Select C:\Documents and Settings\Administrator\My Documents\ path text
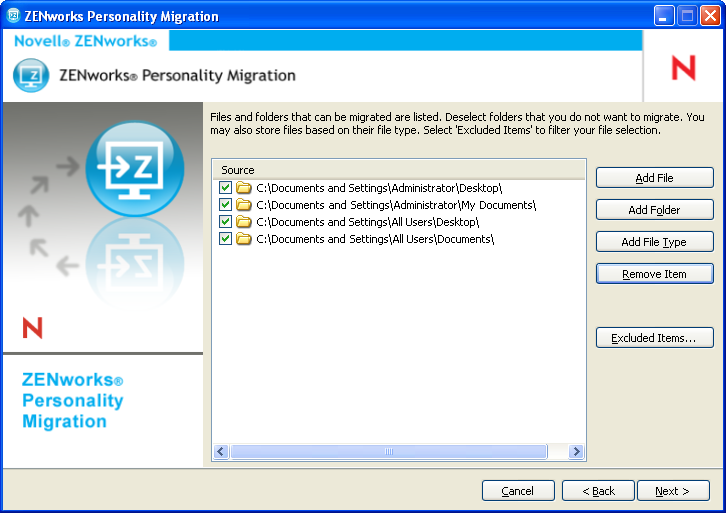The image size is (726, 513). pyautogui.click(x=396, y=205)
